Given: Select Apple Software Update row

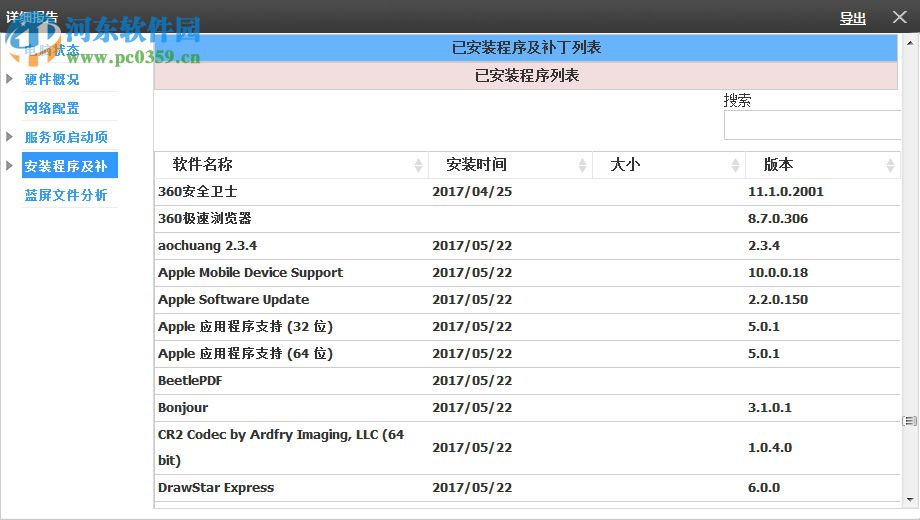Looking at the screenshot, I should (527, 300).
